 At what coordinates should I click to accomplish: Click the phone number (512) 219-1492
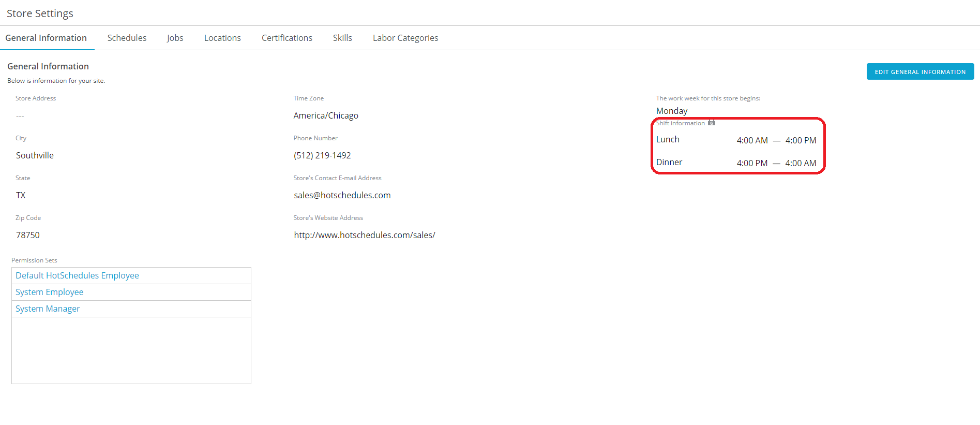click(x=322, y=155)
